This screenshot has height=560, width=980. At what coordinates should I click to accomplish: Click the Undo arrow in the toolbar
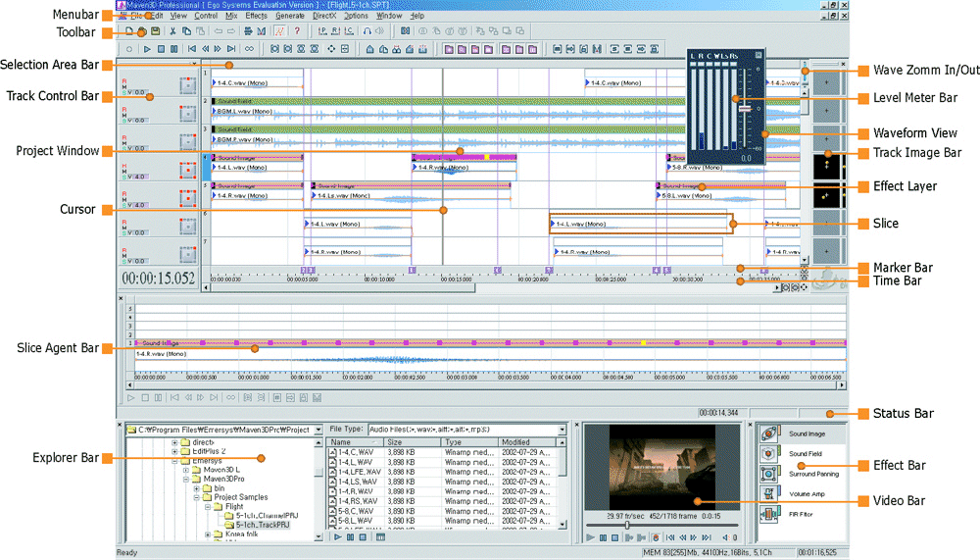tap(219, 30)
